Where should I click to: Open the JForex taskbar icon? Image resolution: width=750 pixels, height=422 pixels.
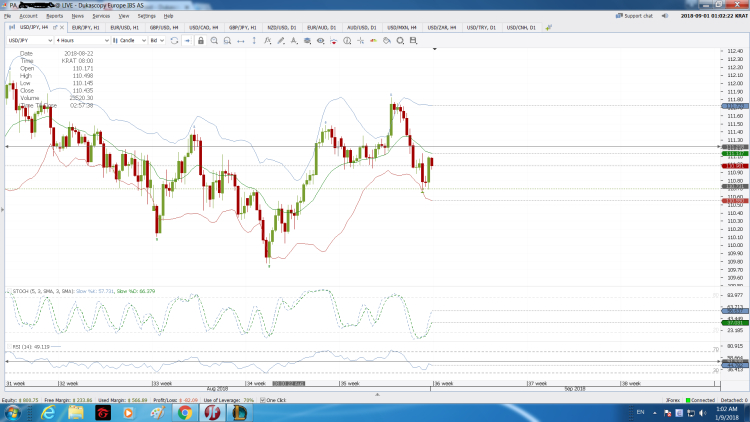[x=212, y=412]
